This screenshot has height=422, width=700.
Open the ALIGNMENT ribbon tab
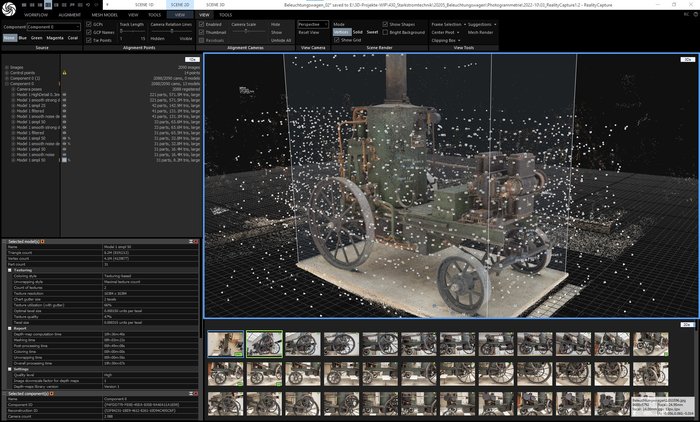click(x=69, y=16)
